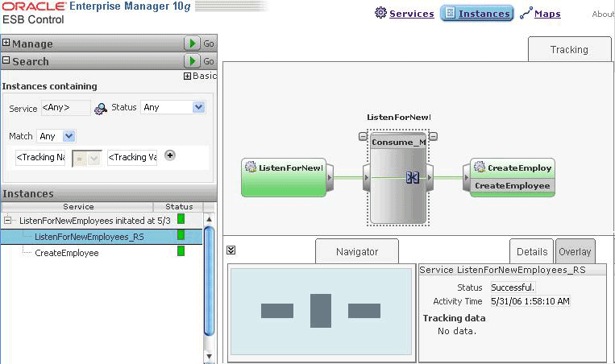Click the Service input field
This screenshot has height=364, width=615.
[x=65, y=108]
